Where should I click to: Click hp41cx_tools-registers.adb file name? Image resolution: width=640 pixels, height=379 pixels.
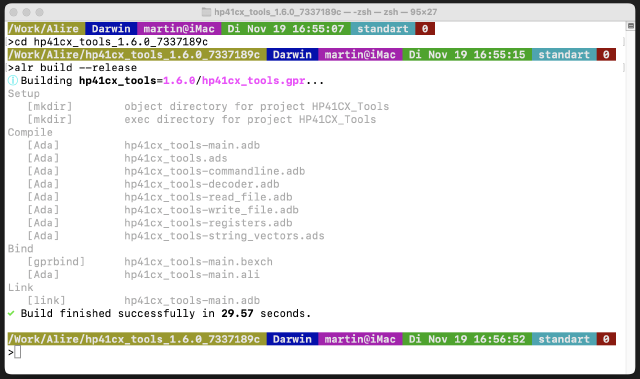tap(208, 223)
